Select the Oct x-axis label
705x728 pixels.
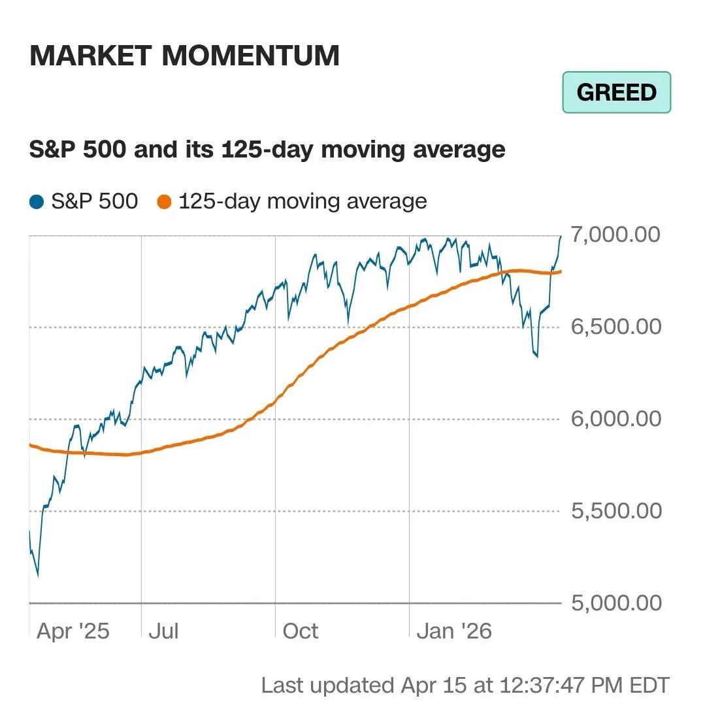pos(301,631)
